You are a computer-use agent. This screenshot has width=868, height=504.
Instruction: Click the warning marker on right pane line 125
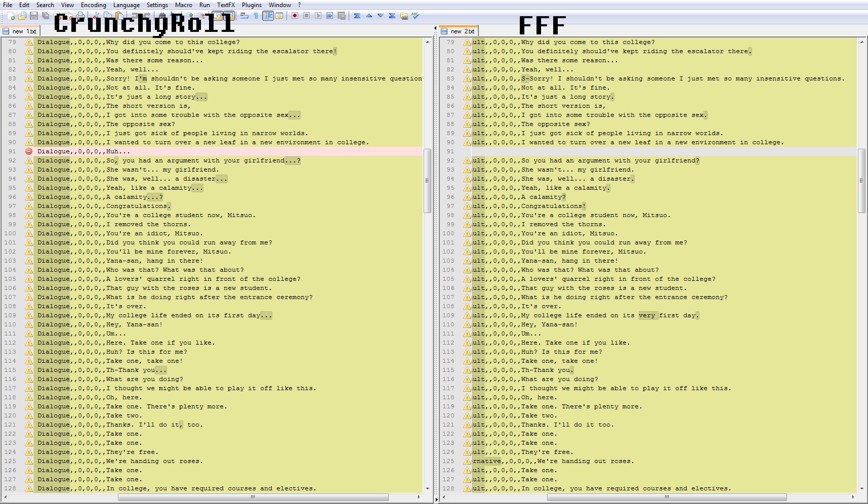pyautogui.click(x=467, y=461)
